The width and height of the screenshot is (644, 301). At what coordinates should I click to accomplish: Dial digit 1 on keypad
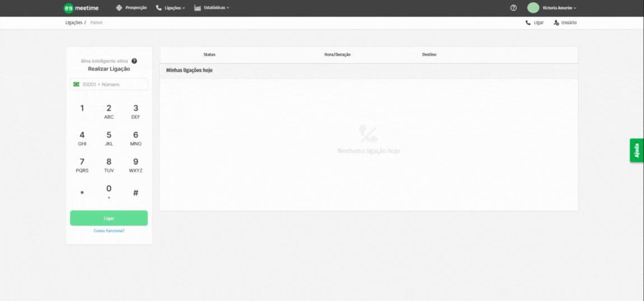82,109
